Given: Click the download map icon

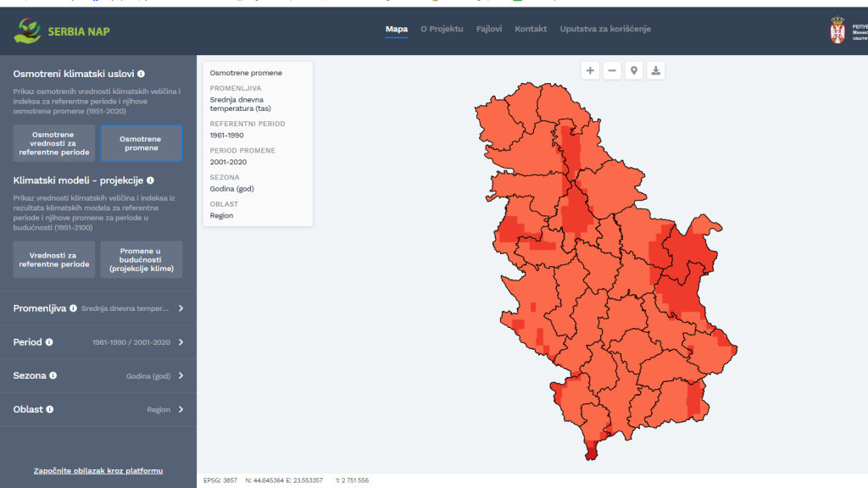Looking at the screenshot, I should (655, 70).
